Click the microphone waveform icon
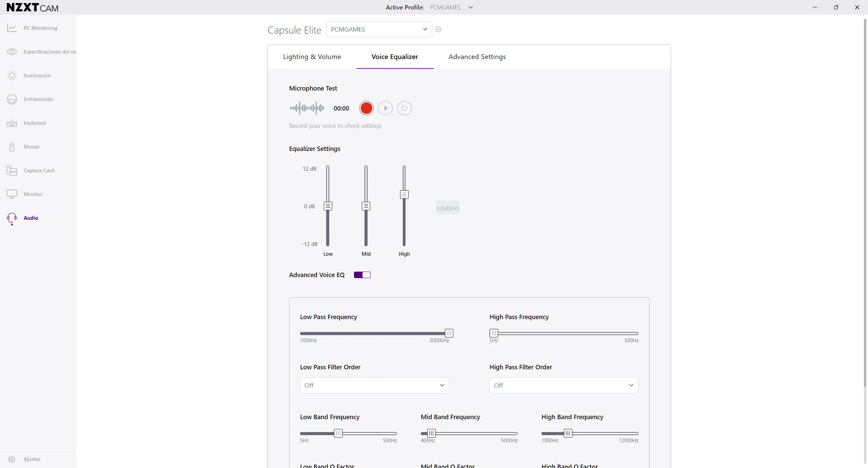 (x=307, y=108)
